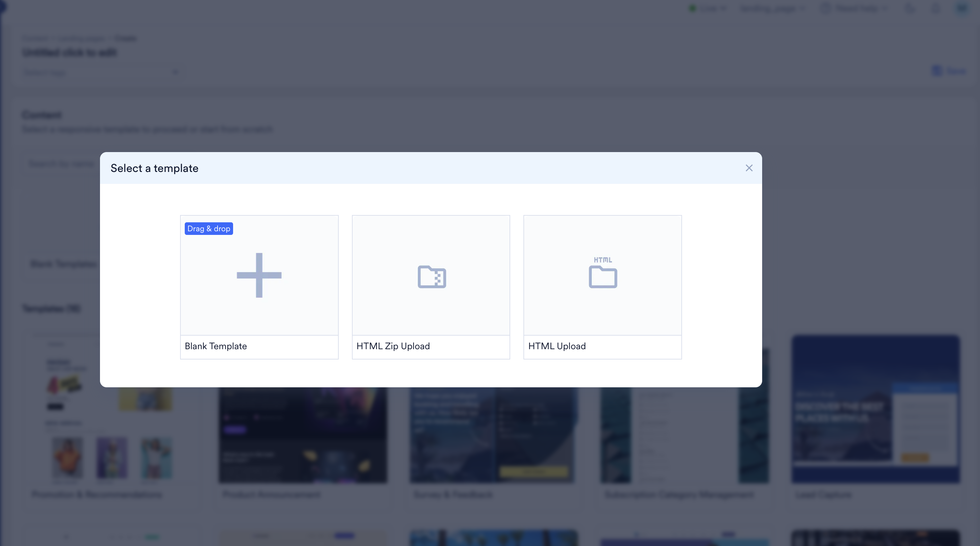Click the Select a template title
The height and width of the screenshot is (546, 980).
155,168
